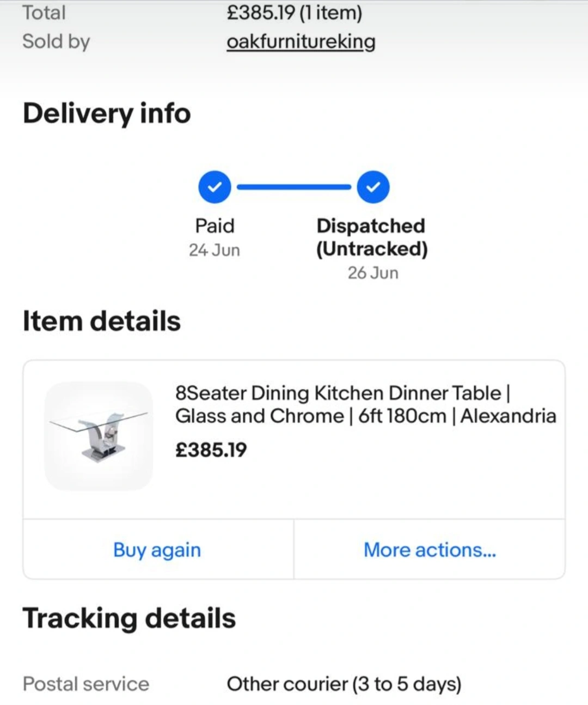This screenshot has width=588, height=705.
Task: Click the £385.19 (1 item) total value
Action: pos(294,13)
